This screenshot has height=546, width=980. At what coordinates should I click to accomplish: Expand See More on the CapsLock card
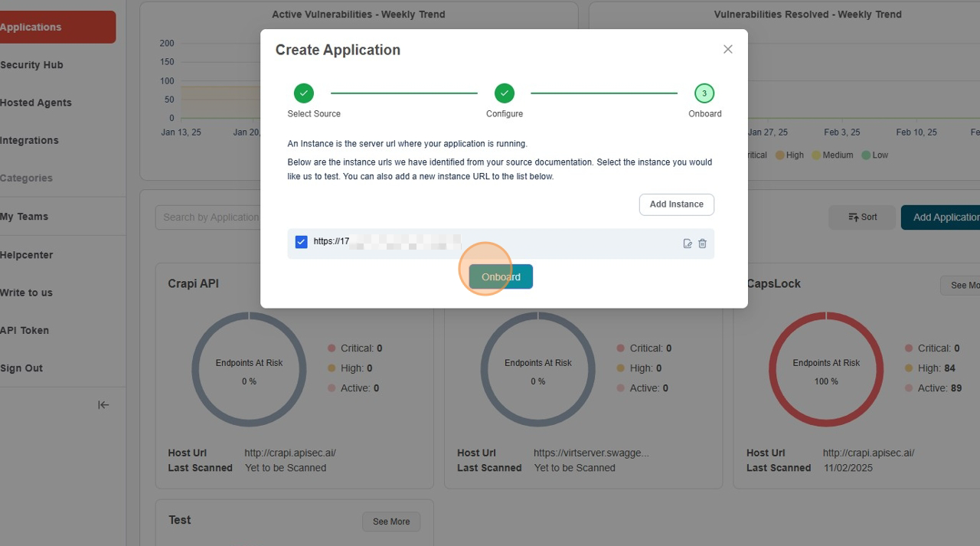(962, 286)
